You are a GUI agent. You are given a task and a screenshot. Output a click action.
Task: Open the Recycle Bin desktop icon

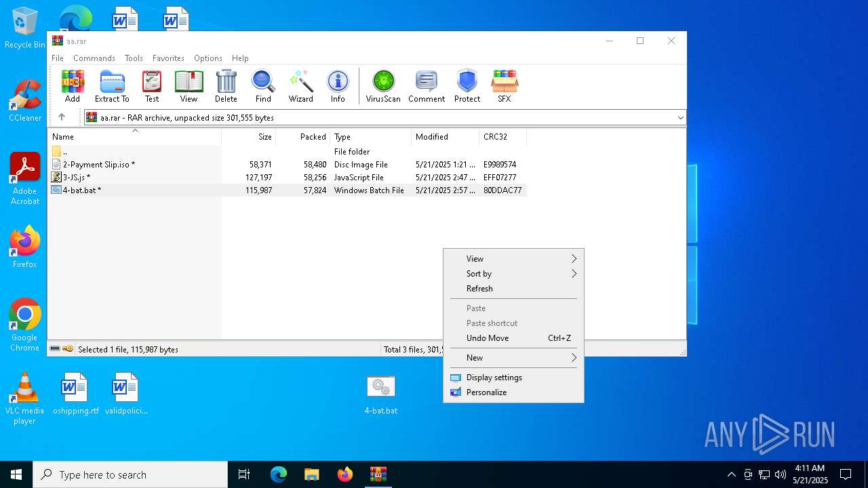coord(24,28)
